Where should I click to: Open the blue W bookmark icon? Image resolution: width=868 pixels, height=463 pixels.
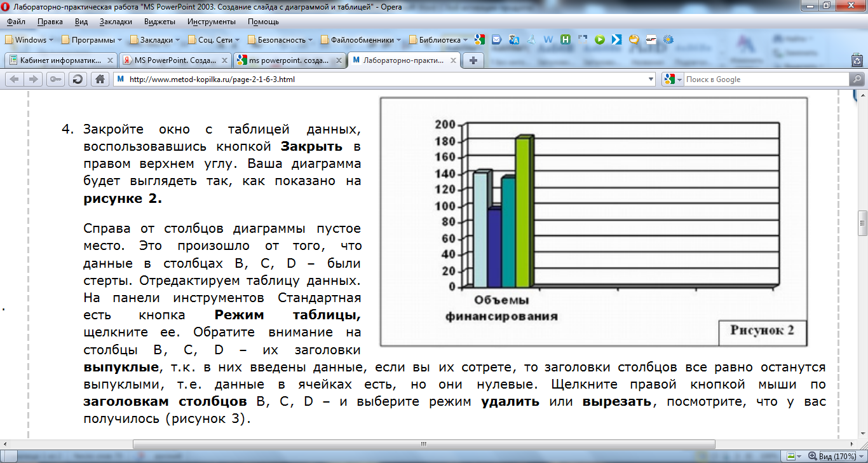pyautogui.click(x=548, y=39)
